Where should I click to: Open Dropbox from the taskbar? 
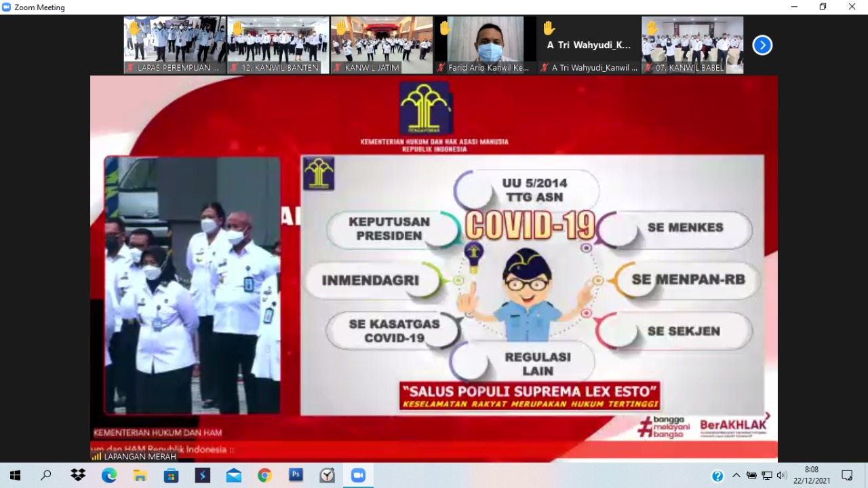[78, 475]
